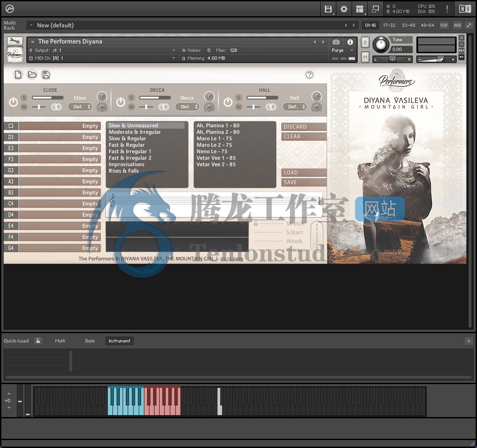The image size is (477, 448).
Task: Create new preset with blank page icon
Action: pos(18,75)
